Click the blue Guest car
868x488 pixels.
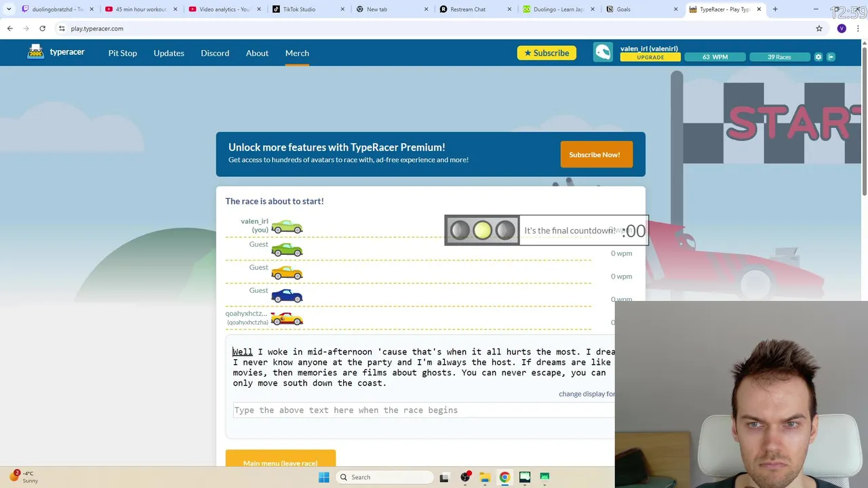tap(287, 296)
